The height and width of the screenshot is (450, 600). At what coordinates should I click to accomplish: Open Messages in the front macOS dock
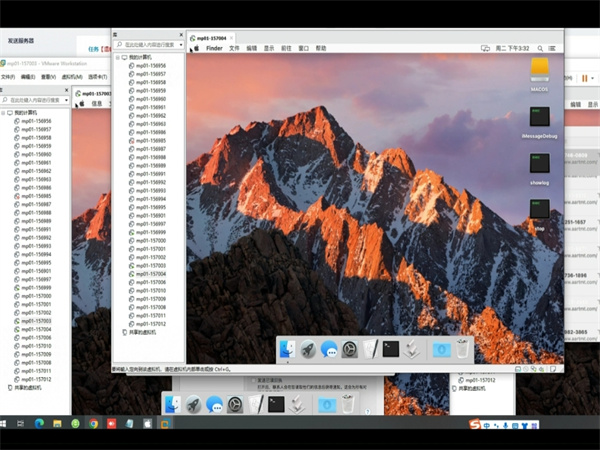[329, 349]
